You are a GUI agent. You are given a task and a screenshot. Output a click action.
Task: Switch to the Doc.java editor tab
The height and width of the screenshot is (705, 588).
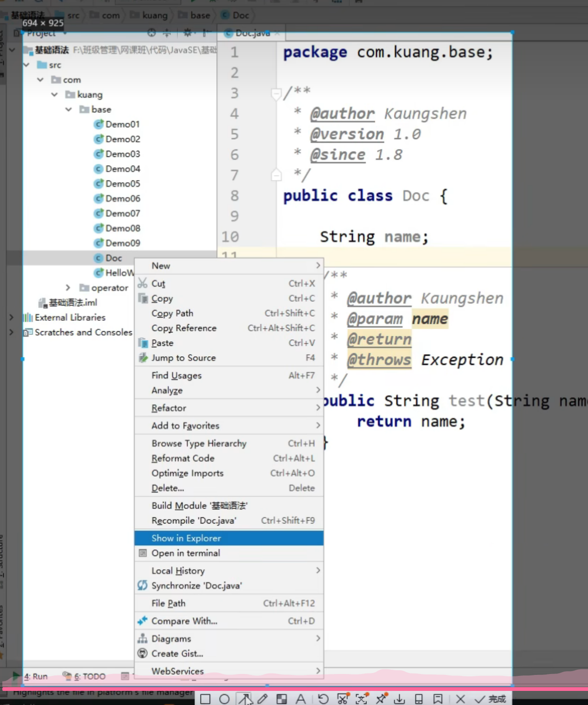[x=253, y=33]
